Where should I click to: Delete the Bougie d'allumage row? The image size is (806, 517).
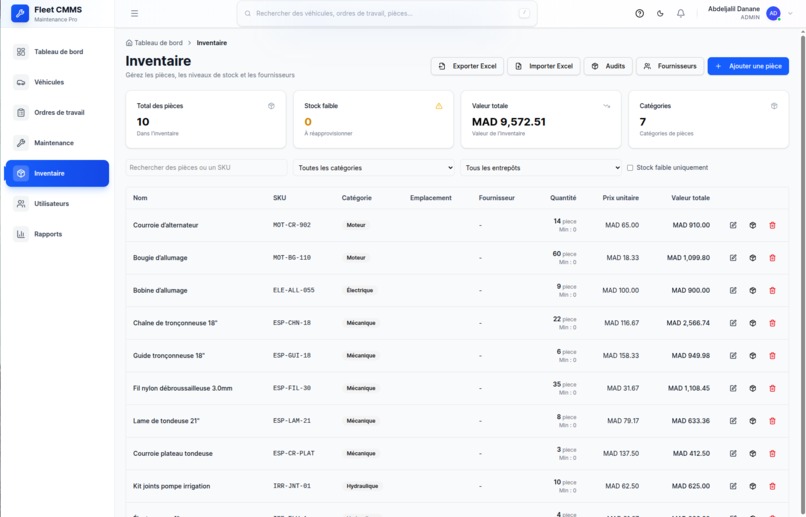tap(772, 257)
